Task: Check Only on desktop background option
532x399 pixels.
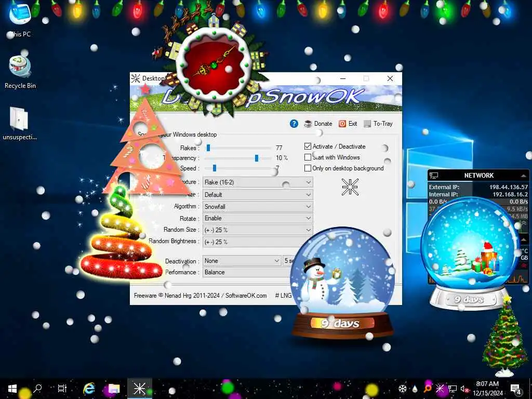Action: pyautogui.click(x=308, y=168)
